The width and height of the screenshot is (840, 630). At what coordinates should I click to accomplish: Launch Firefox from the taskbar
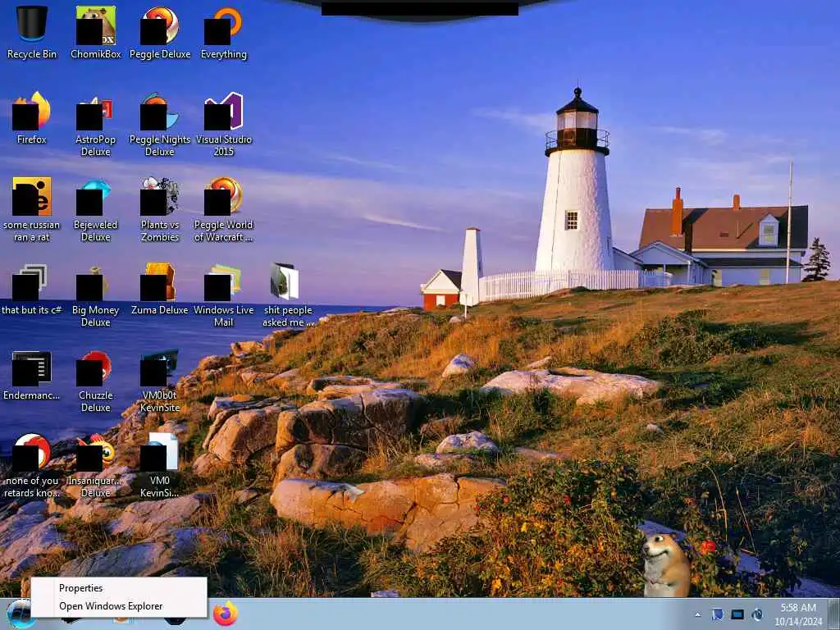[x=226, y=614]
